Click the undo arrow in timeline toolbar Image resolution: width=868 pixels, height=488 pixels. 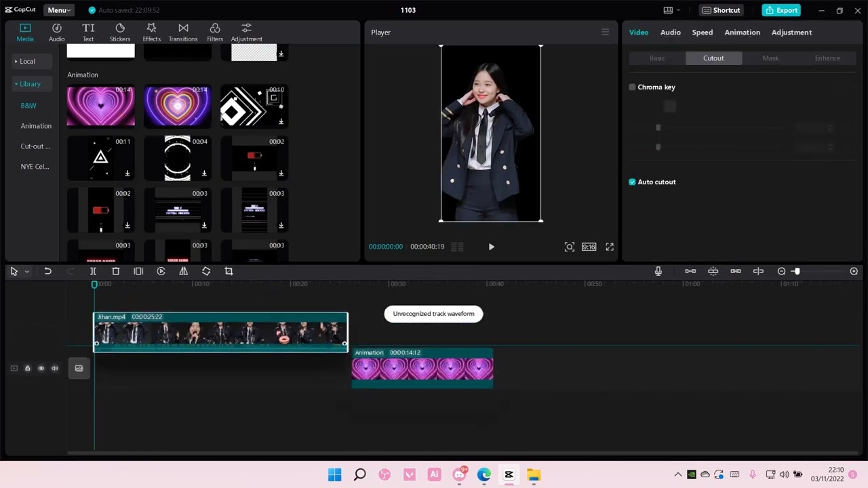tap(47, 271)
